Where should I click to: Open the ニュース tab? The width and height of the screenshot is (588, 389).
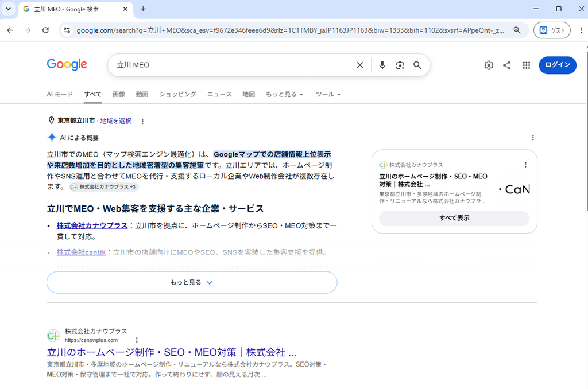[219, 94]
